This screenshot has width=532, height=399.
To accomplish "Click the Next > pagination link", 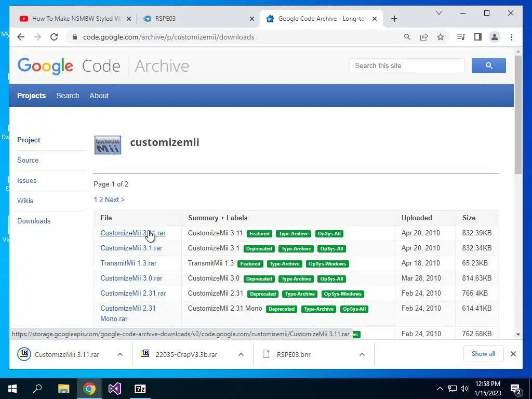I will [x=115, y=200].
